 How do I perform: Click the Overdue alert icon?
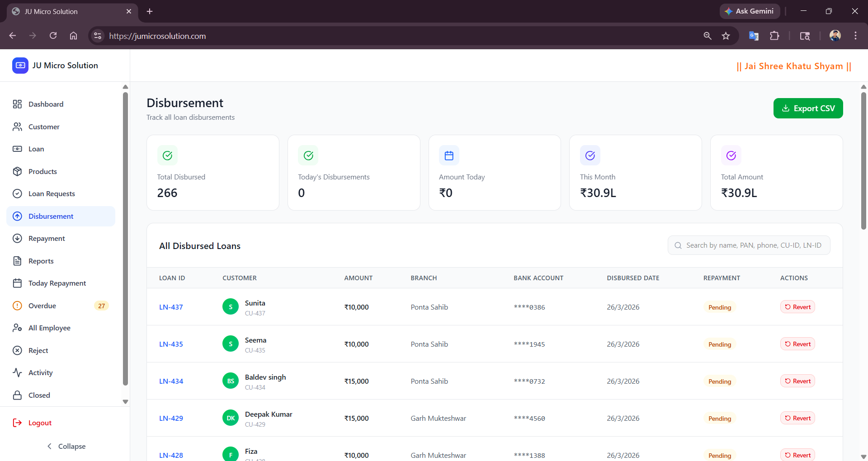point(17,306)
